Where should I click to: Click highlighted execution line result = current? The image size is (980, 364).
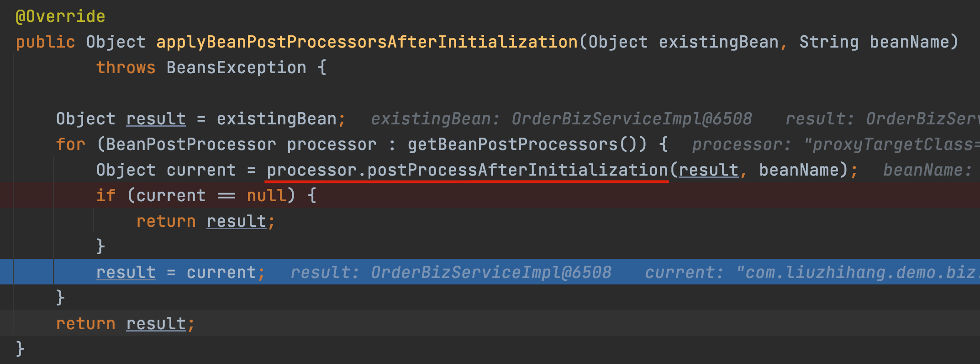(490, 272)
